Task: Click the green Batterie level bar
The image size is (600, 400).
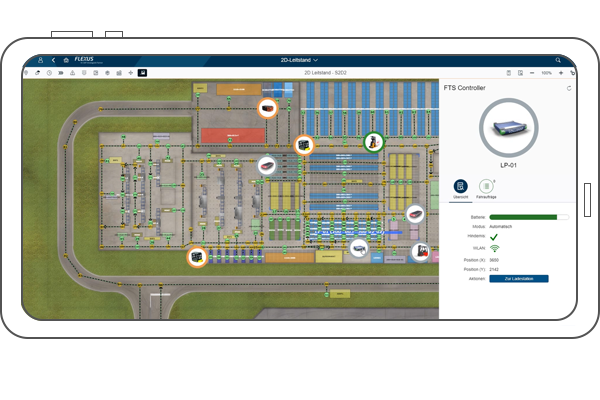Action: point(524,216)
